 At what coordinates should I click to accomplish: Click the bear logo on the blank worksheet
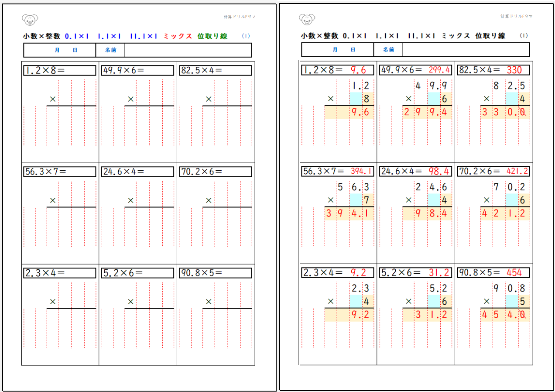tap(30, 19)
